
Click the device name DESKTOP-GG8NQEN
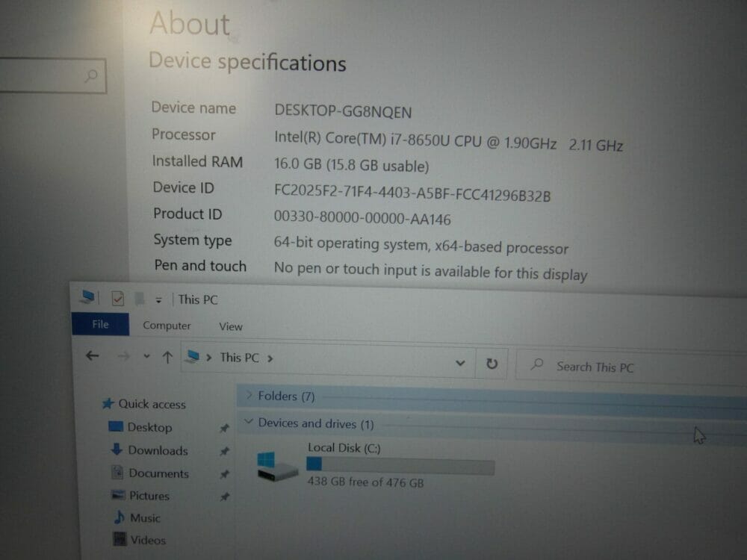[343, 111]
